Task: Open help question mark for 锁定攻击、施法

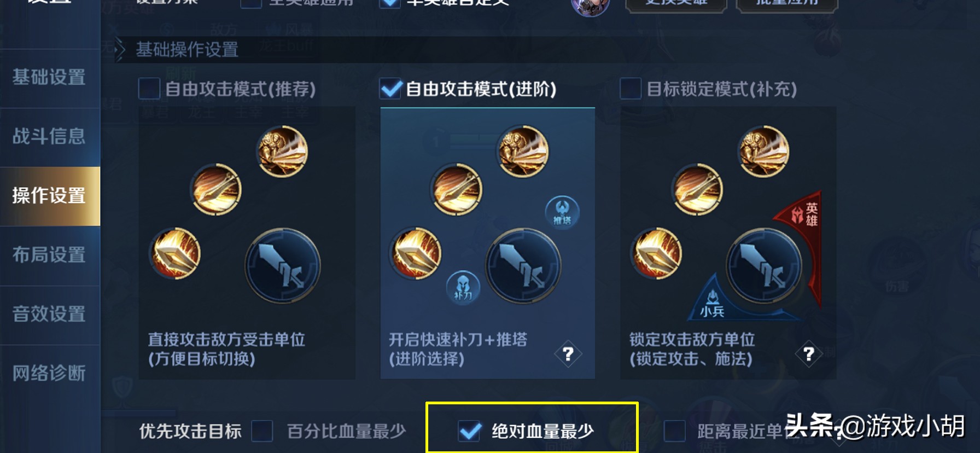Action: 809,354
